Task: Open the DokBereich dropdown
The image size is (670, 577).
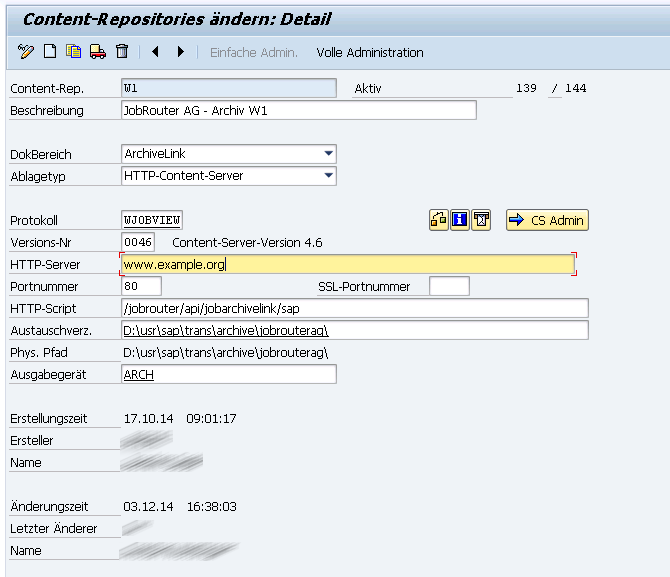Action: (x=328, y=154)
